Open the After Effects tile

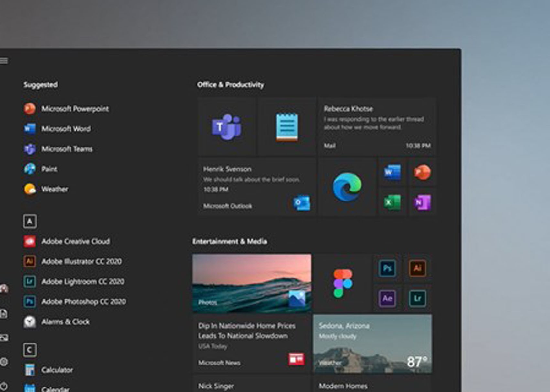coord(387,298)
